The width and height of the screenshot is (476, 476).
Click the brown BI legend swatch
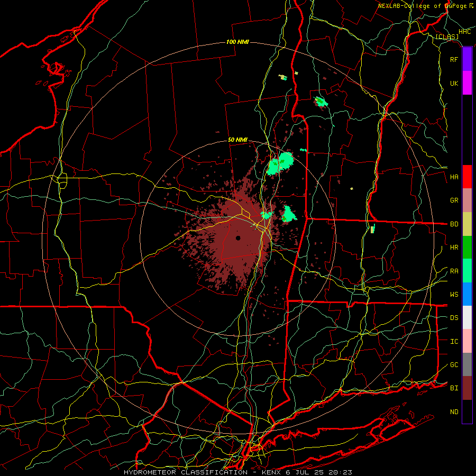(x=467, y=388)
